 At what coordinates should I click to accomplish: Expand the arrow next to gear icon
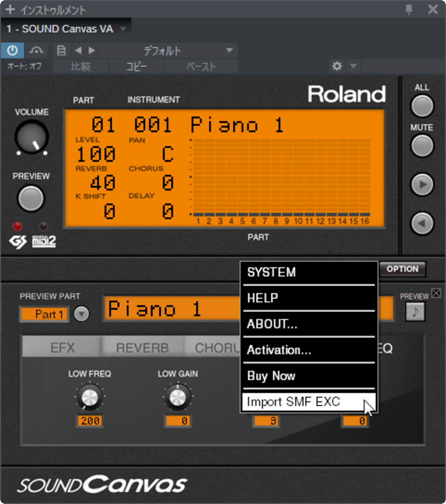(x=353, y=66)
